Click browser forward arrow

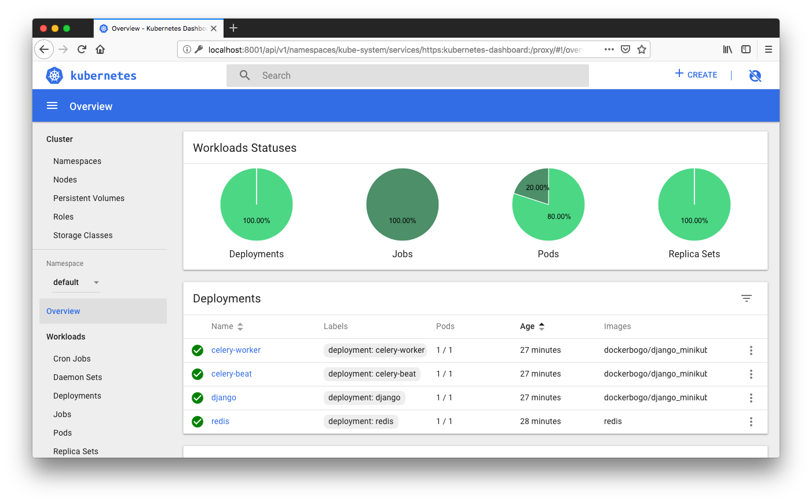pyautogui.click(x=63, y=49)
